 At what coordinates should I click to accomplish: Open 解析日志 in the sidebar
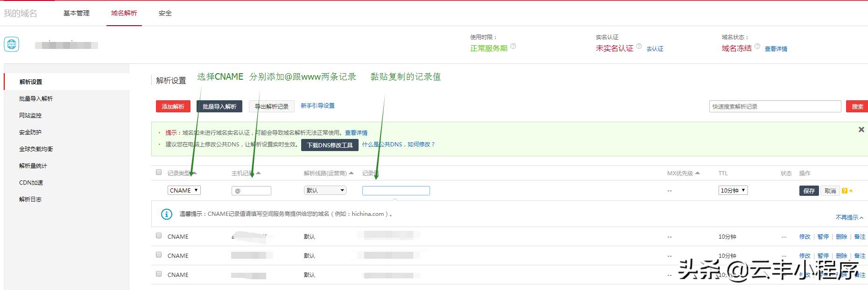pos(30,199)
